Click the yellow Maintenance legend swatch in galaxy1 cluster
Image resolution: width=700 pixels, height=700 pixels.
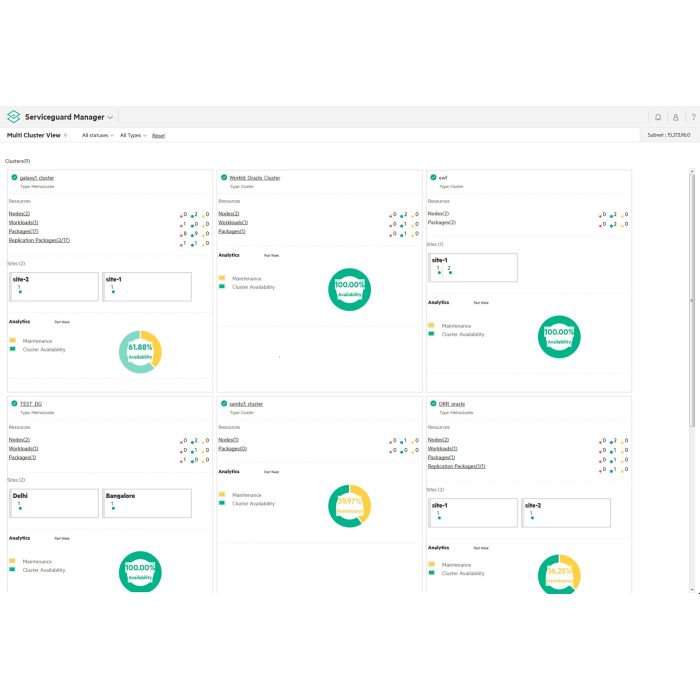[12, 341]
